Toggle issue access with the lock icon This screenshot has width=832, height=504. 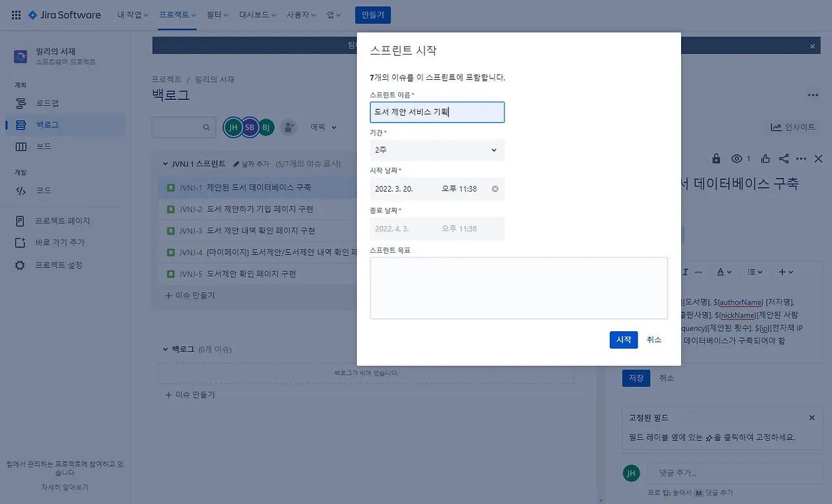pos(716,158)
